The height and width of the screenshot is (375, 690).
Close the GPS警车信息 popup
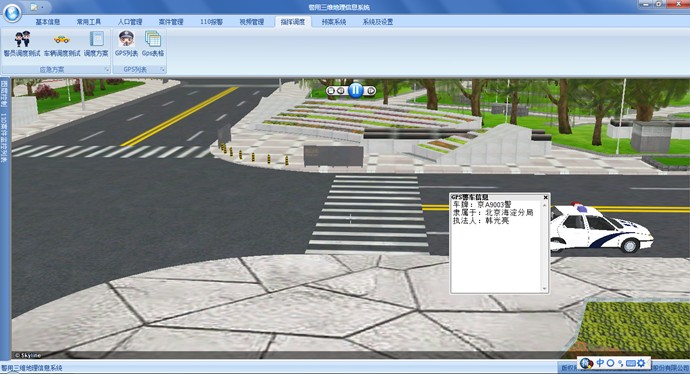pyautogui.click(x=546, y=197)
